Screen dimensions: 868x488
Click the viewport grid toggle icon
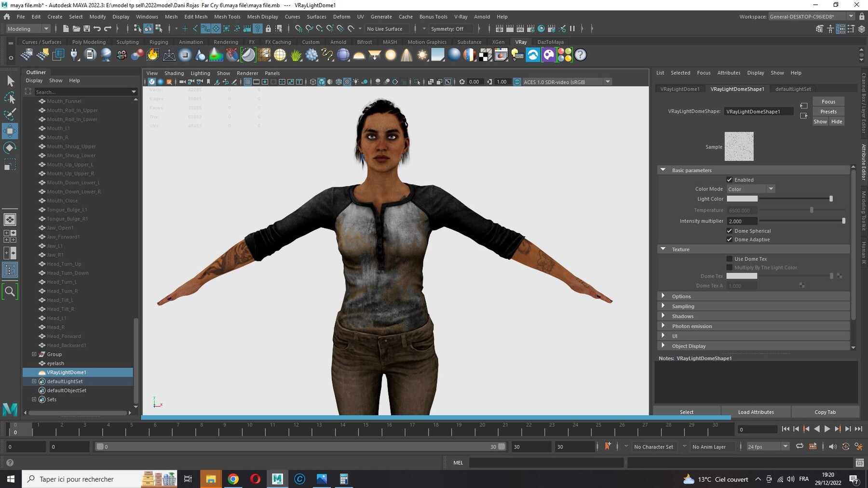pyautogui.click(x=247, y=82)
